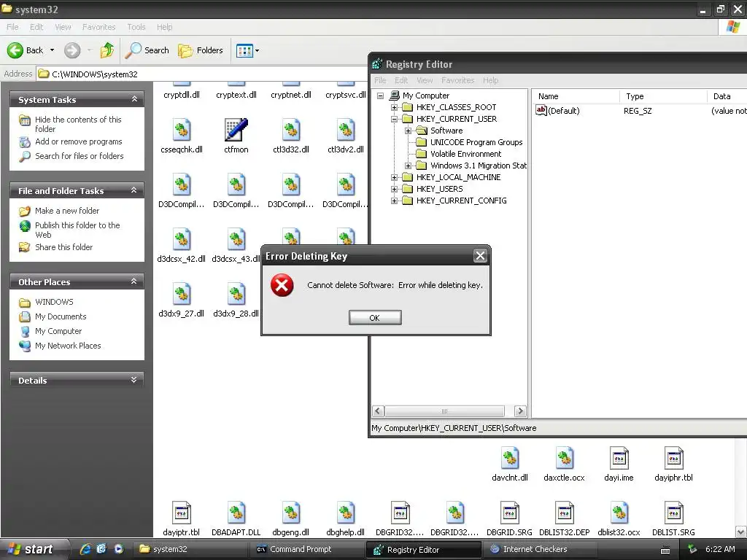Open My Computer under Other Places
Viewport: 747px width, 560px height.
click(58, 332)
